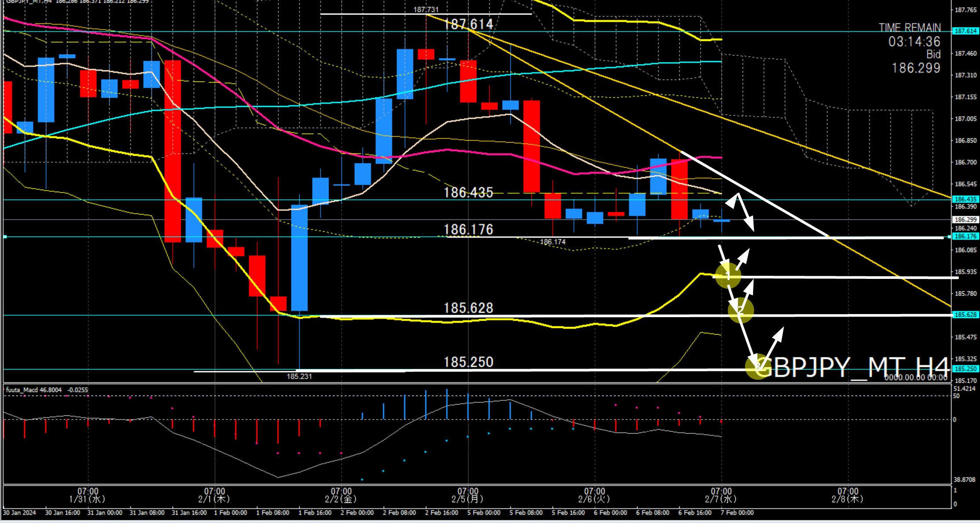Click the 1 Feb 08:00 time axis label
The width and height of the screenshot is (980, 523).
(x=273, y=513)
